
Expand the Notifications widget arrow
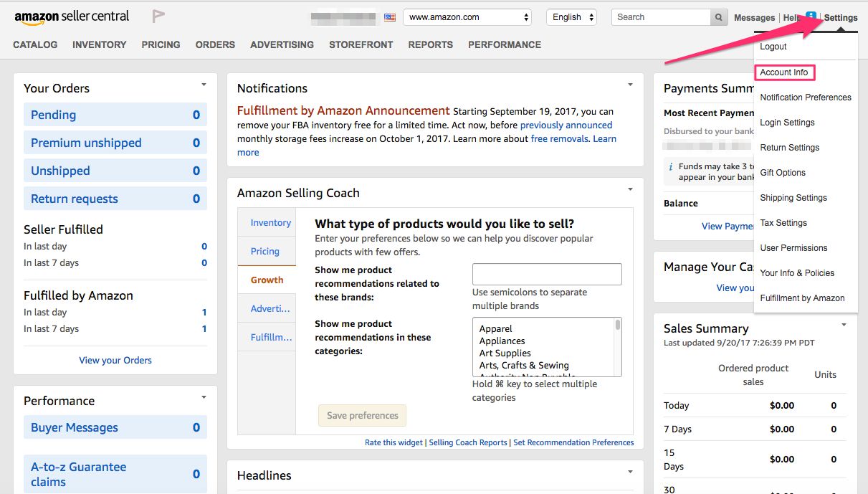coord(630,85)
